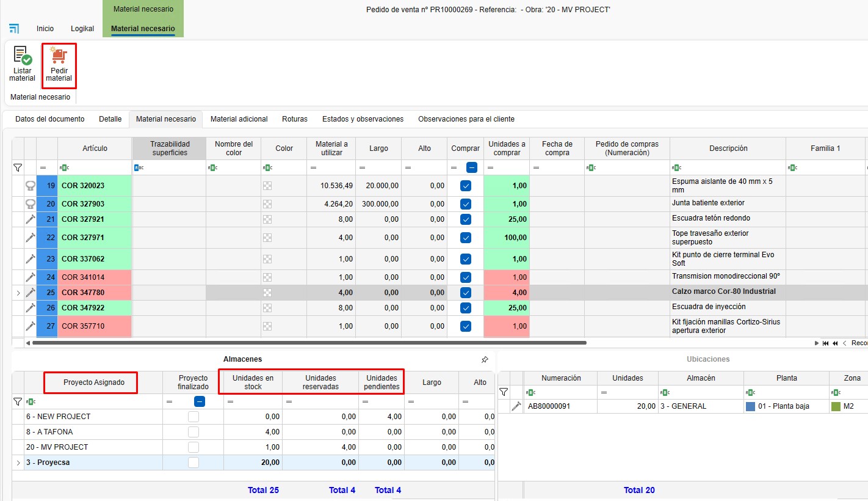
Task: Sort by the Unidades a comprar header
Action: [x=507, y=148]
